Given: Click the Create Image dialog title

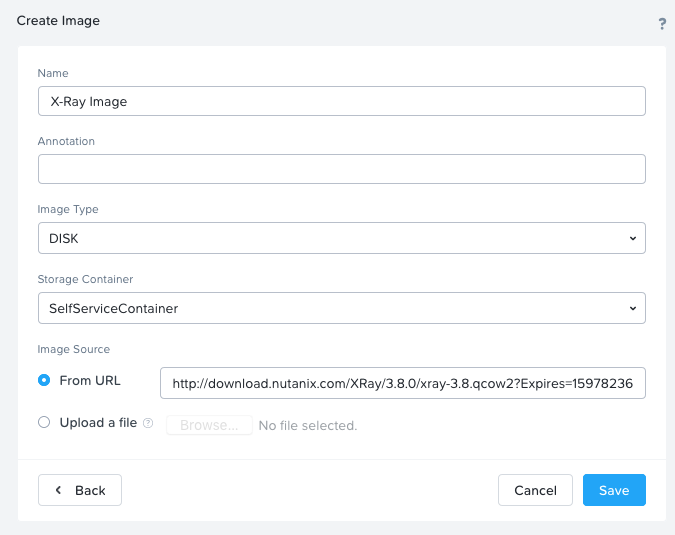Looking at the screenshot, I should pos(58,20).
